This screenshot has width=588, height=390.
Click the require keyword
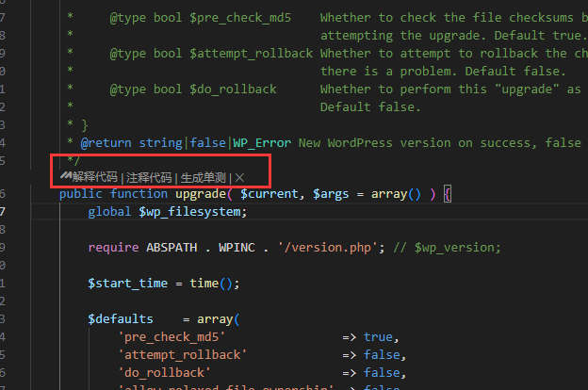click(113, 248)
